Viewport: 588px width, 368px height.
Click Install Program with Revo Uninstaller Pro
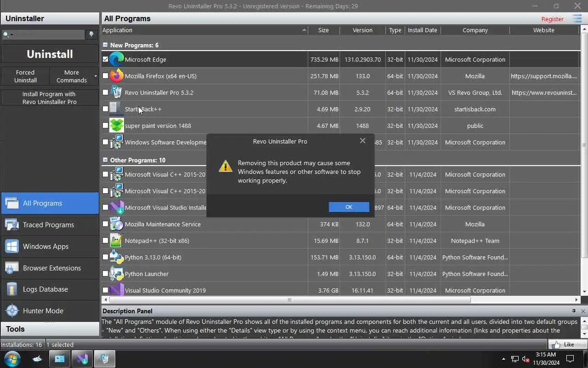pos(50,98)
